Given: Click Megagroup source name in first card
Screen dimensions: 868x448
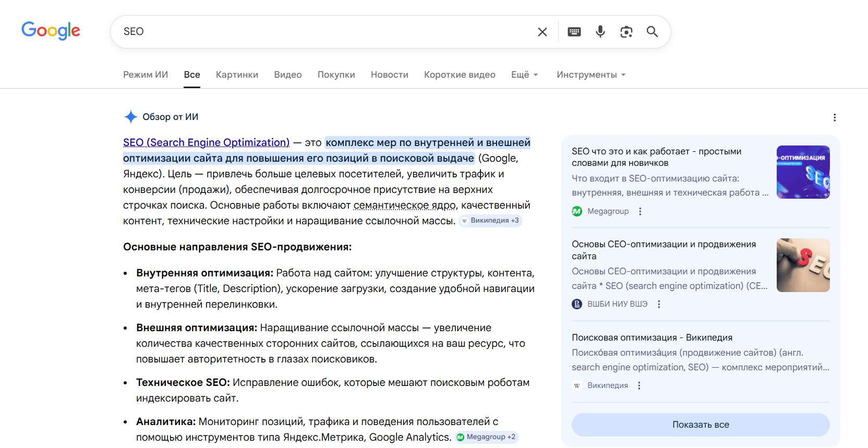Looking at the screenshot, I should [608, 211].
